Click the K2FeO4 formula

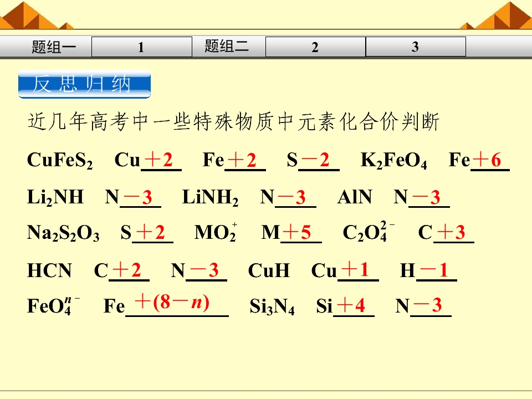394,160
